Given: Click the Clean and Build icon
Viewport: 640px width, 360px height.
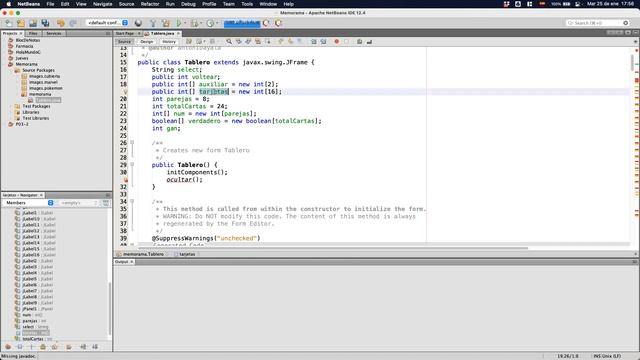Looking at the screenshot, I should 166,23.
